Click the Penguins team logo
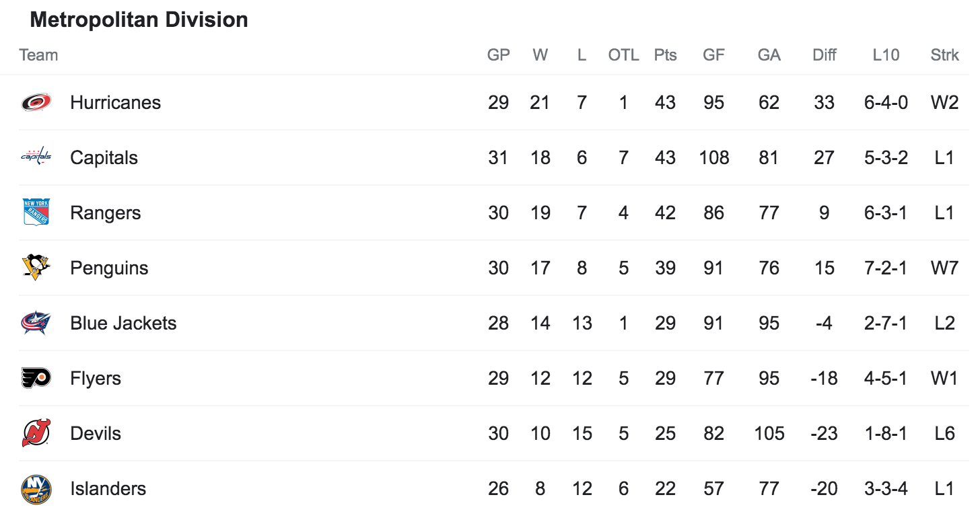The image size is (980, 526). [x=36, y=268]
